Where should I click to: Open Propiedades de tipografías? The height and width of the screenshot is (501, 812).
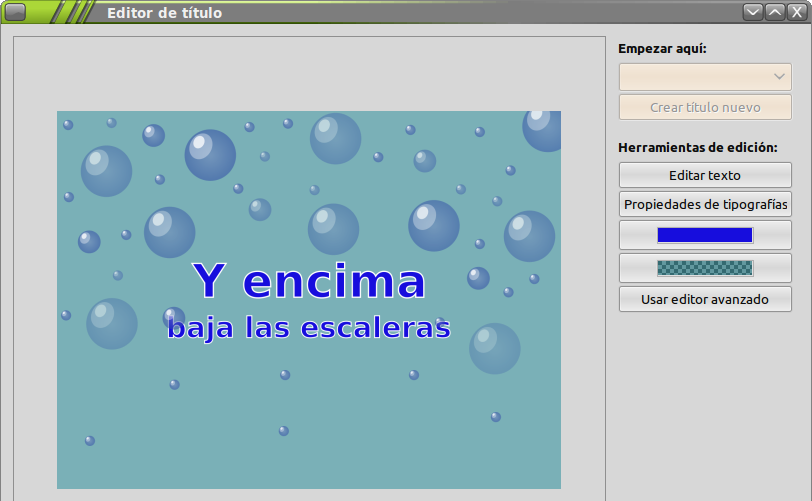[x=705, y=204]
